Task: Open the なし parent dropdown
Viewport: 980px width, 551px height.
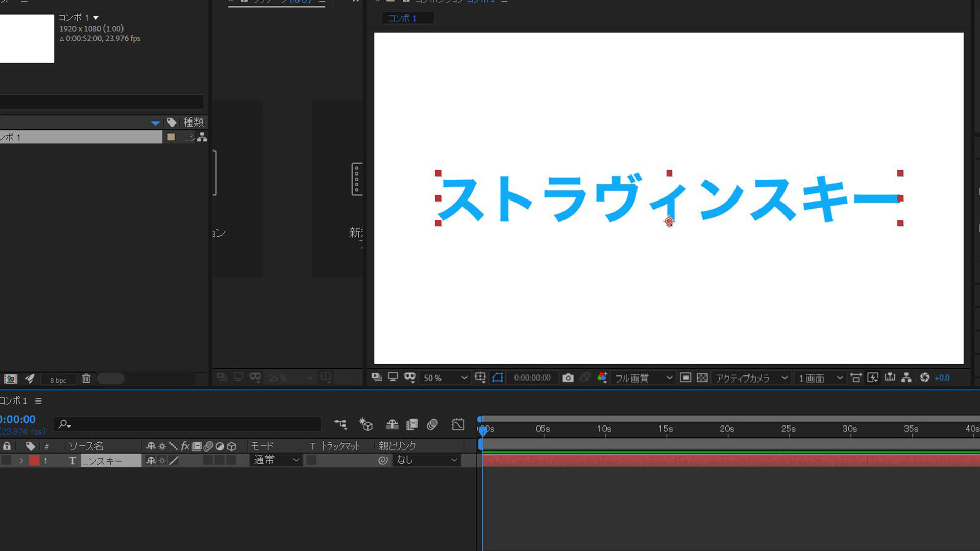Action: pyautogui.click(x=427, y=460)
